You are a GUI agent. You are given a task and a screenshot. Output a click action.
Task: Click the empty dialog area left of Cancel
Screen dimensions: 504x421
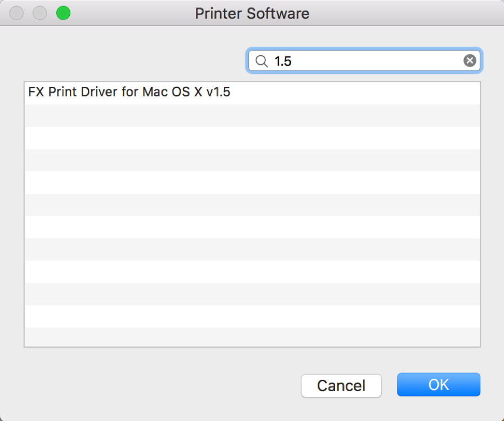pyautogui.click(x=158, y=385)
